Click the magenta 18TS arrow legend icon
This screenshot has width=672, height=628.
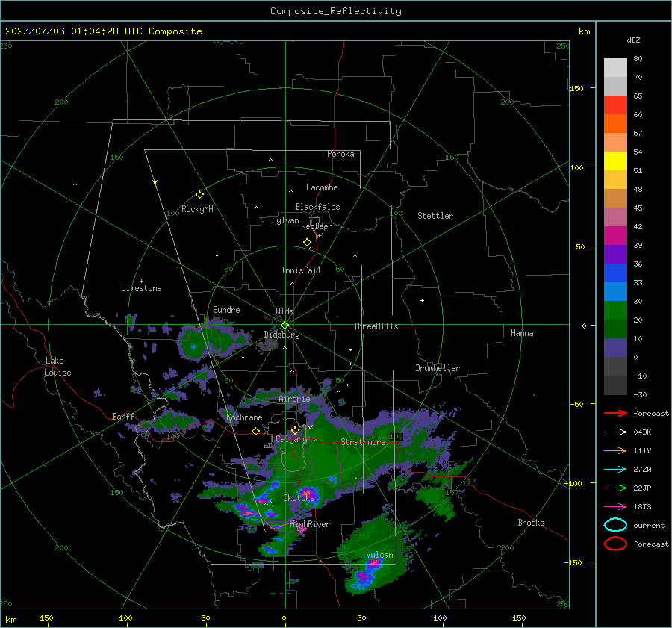[615, 507]
